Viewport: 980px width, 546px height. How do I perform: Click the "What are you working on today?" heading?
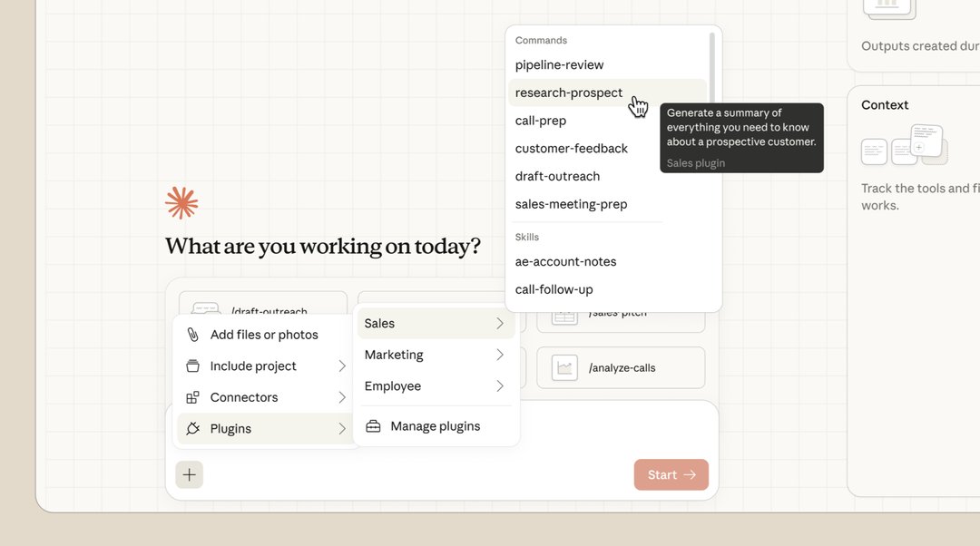322,246
